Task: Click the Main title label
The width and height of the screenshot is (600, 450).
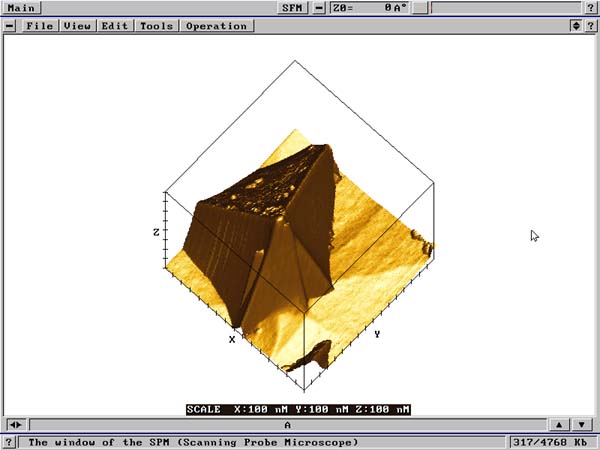Action: [x=20, y=8]
